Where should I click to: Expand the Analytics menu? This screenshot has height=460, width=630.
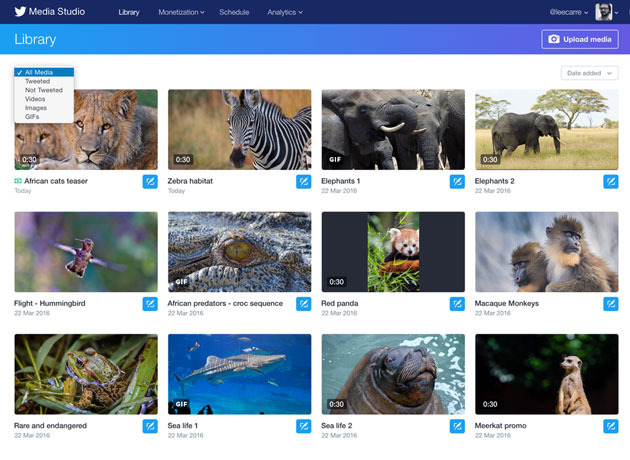click(285, 12)
